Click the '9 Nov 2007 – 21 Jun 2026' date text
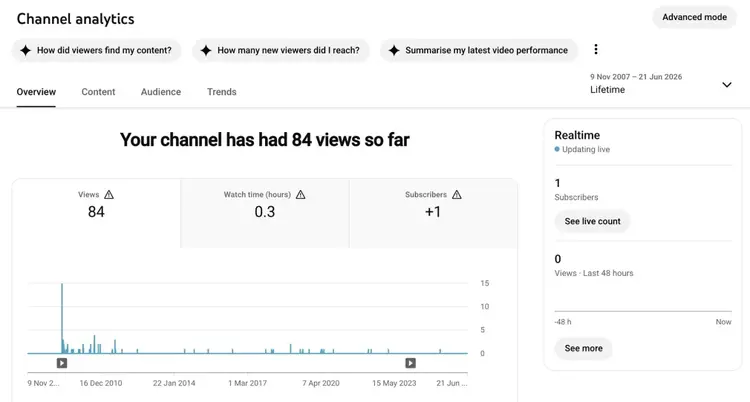This screenshot has width=750, height=402. 636,77
